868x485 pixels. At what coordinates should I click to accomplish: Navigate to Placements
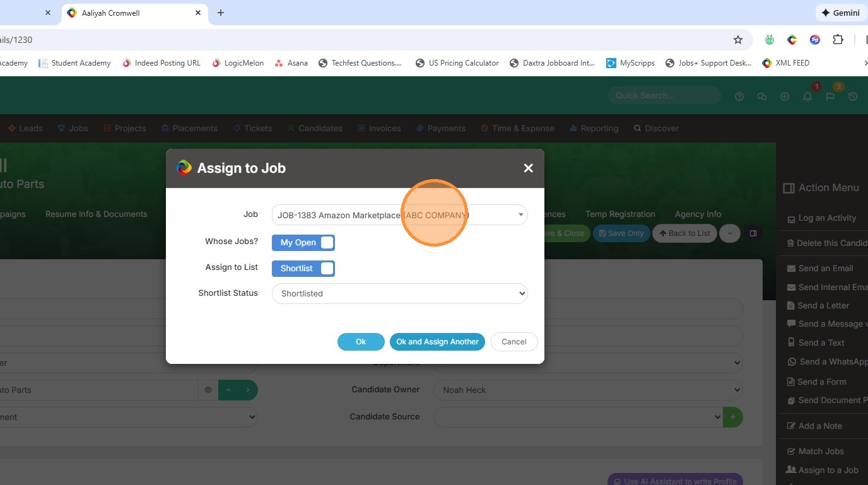[x=189, y=128]
